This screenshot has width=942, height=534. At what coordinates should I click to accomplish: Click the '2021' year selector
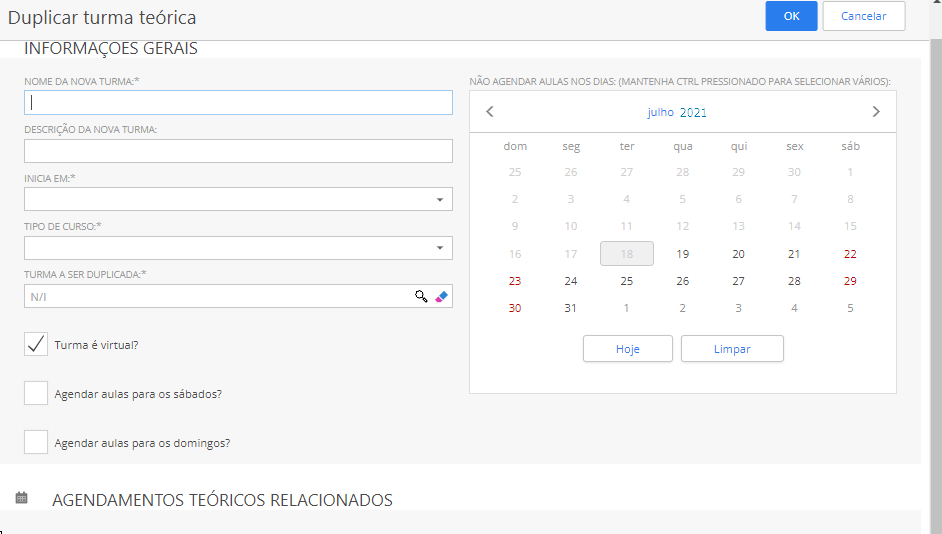pyautogui.click(x=693, y=112)
